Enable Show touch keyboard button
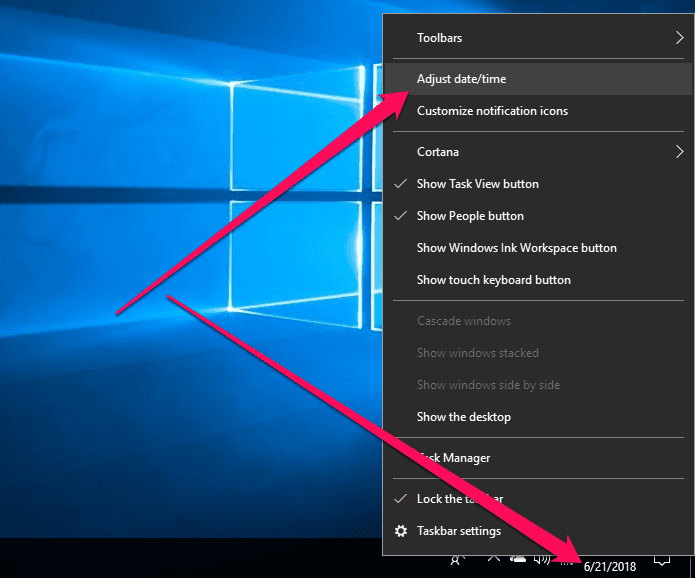 (x=538, y=280)
